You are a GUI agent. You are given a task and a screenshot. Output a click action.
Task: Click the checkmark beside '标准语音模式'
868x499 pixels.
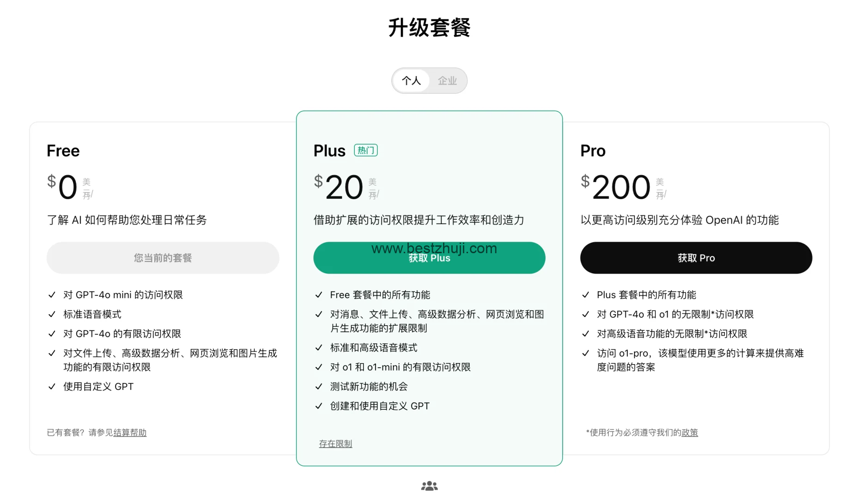(x=52, y=314)
